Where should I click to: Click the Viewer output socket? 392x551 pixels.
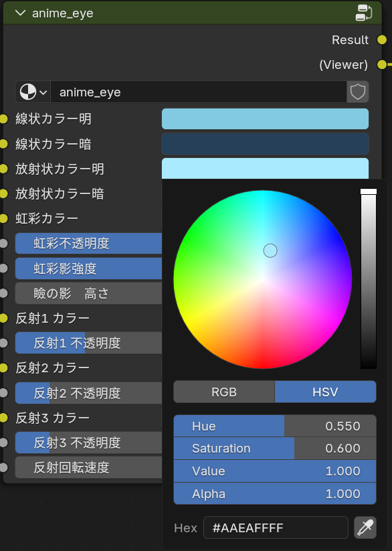click(x=382, y=65)
